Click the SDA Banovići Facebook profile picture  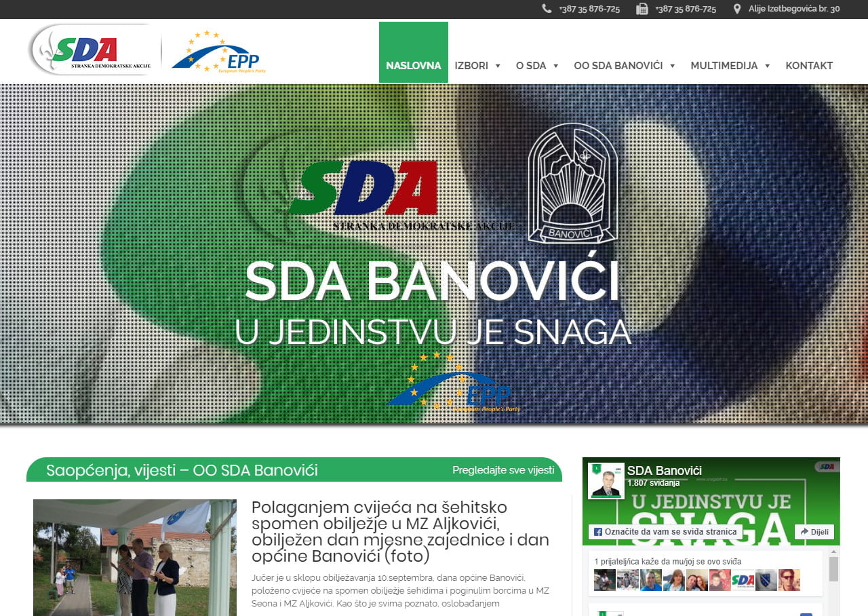pos(606,481)
